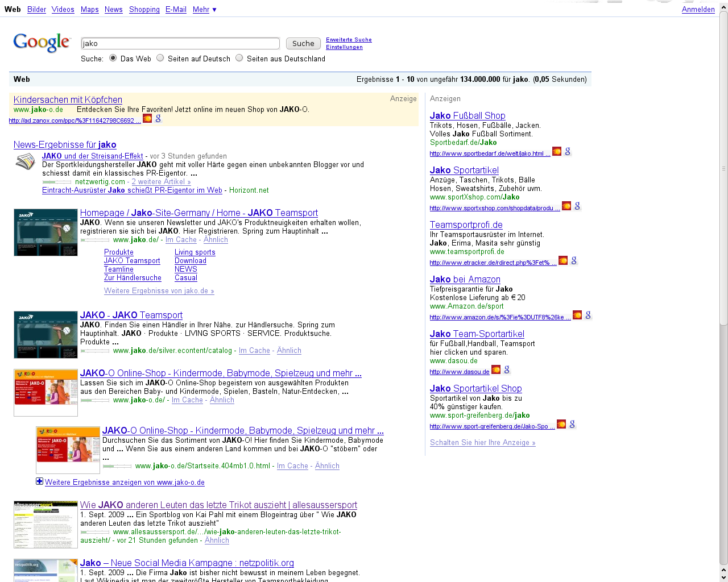Open the Produkte sitelink
The width and height of the screenshot is (728, 582).
119,252
